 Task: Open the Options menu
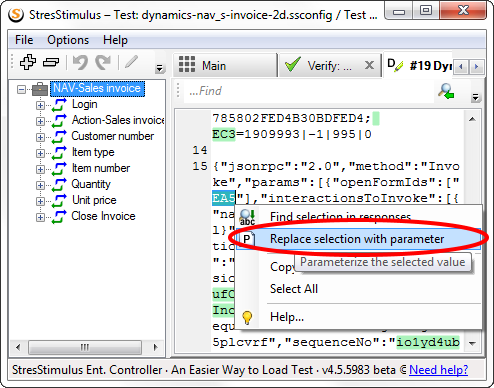coord(68,40)
